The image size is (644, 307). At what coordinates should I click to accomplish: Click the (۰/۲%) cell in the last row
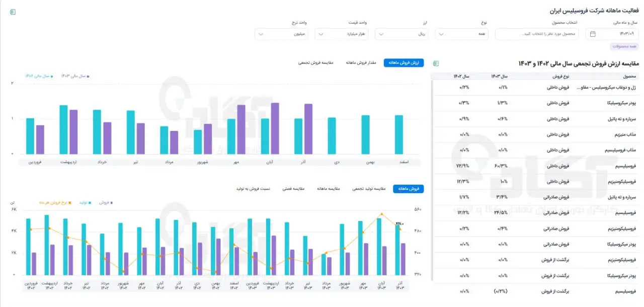tap(500, 291)
